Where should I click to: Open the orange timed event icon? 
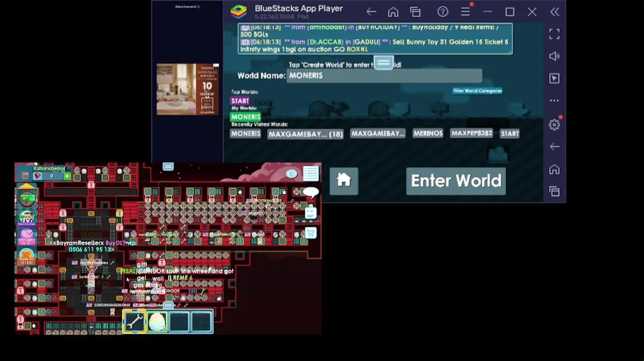[x=27, y=256]
